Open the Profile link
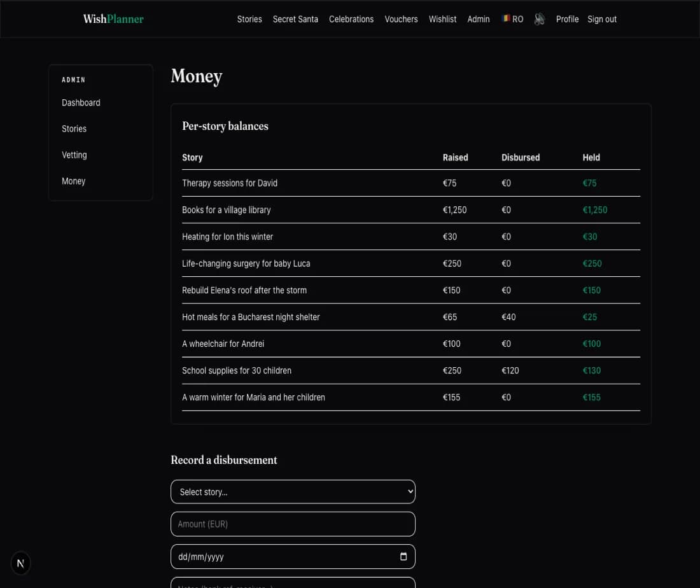The height and width of the screenshot is (588, 700). coord(567,19)
